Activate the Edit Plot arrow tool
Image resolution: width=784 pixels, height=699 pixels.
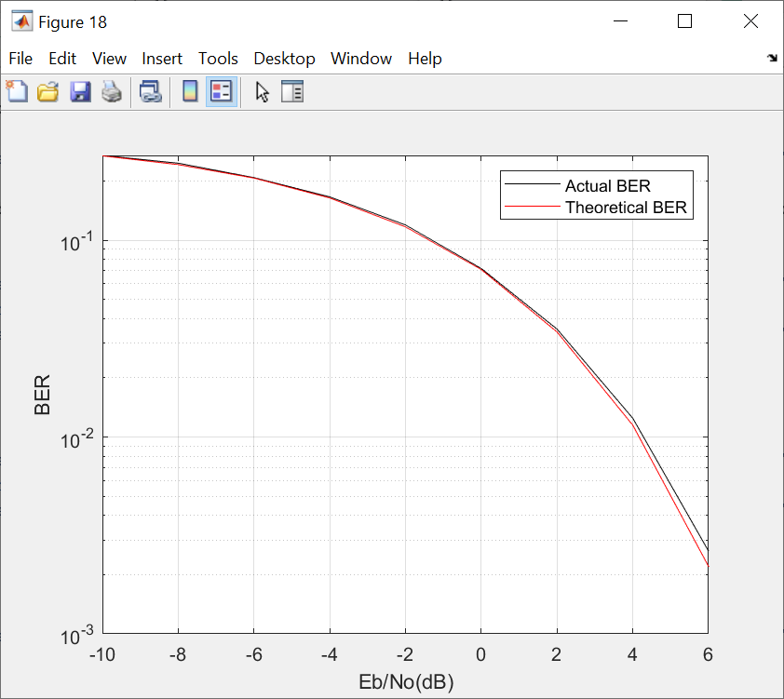coord(262,91)
